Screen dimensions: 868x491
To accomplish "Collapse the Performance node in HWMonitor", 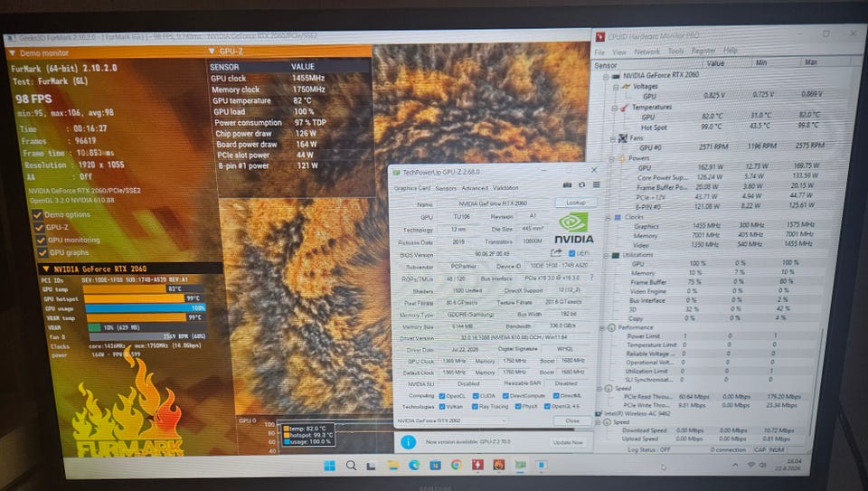I will [x=602, y=327].
